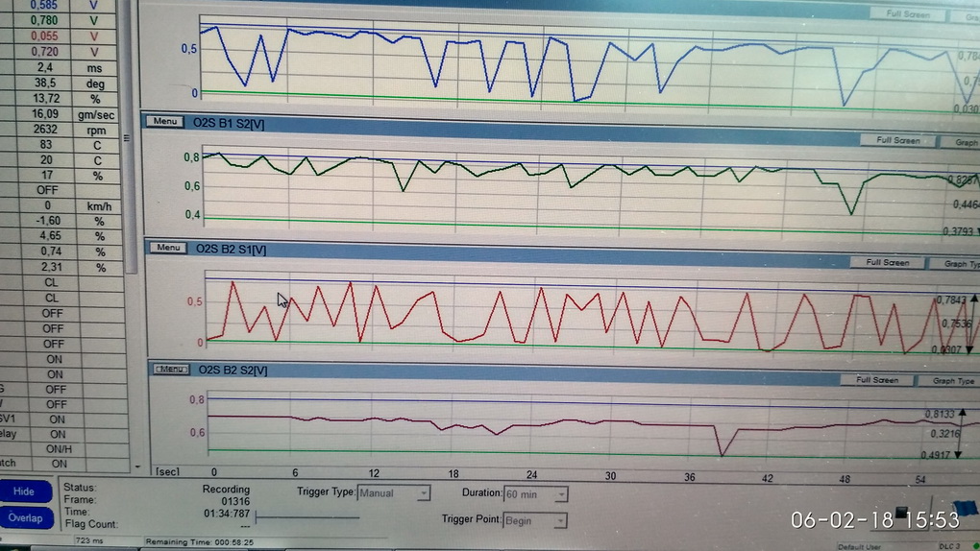This screenshot has width=980, height=551.
Task: Expand the Trigger Type dropdown
Action: pos(394,493)
